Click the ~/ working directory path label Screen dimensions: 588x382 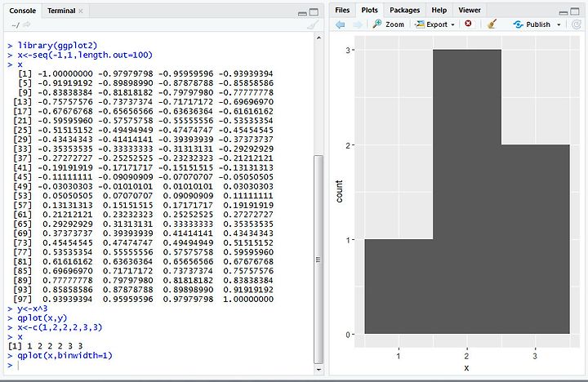[16, 25]
